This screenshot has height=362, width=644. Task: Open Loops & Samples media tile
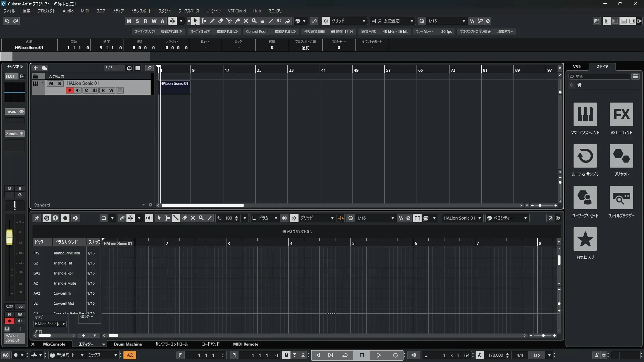coord(585,156)
